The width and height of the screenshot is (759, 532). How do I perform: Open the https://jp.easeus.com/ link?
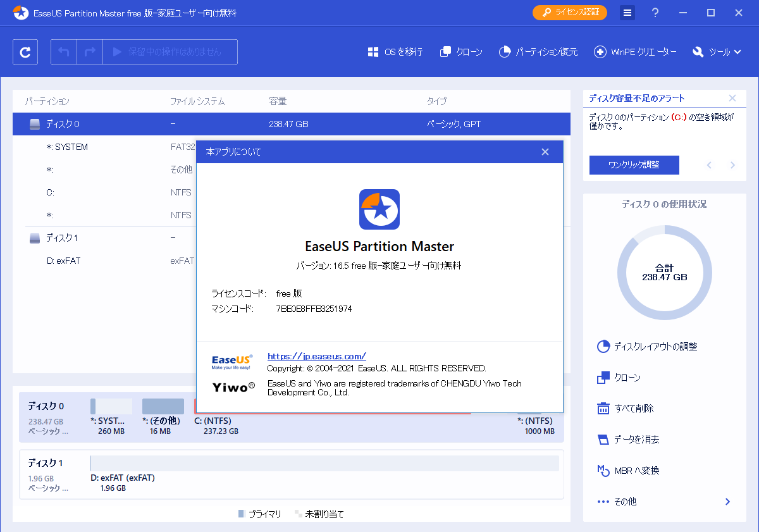[x=316, y=356]
